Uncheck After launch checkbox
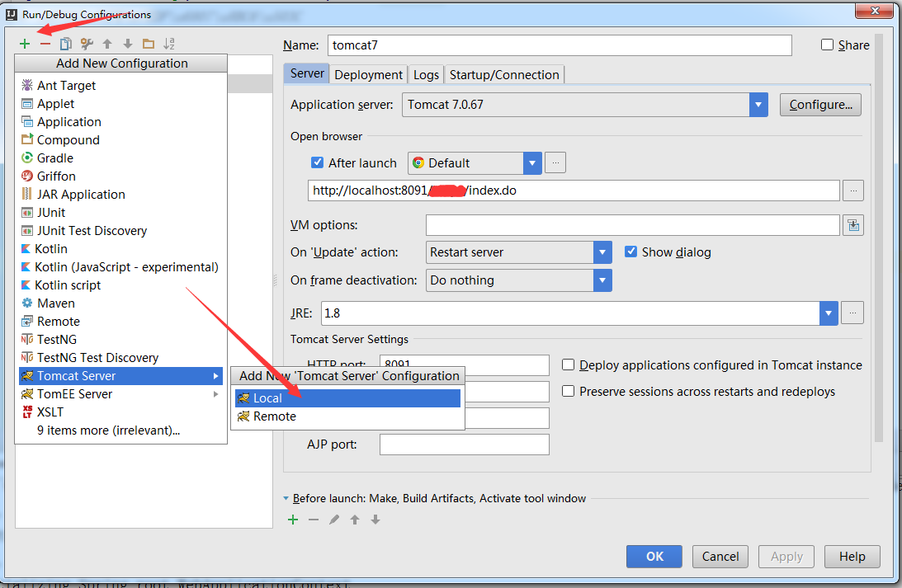 (317, 162)
